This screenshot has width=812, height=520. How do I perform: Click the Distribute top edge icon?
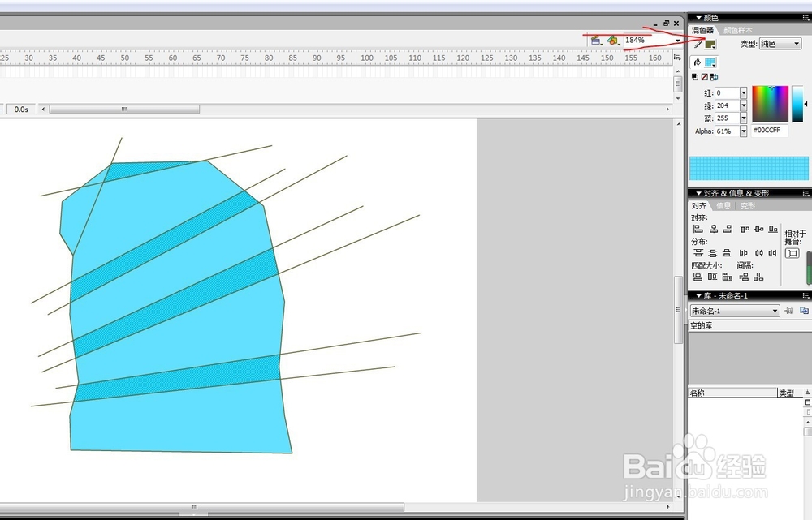[x=698, y=253]
